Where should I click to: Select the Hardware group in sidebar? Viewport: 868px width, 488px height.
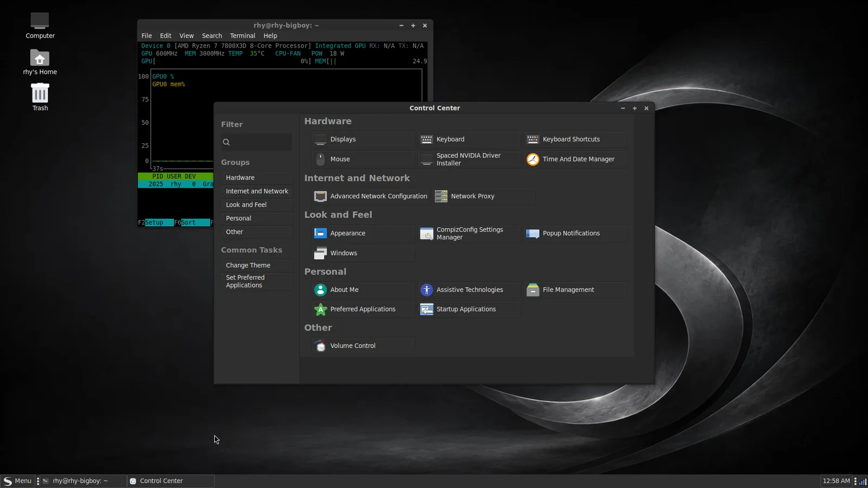[x=256, y=178]
